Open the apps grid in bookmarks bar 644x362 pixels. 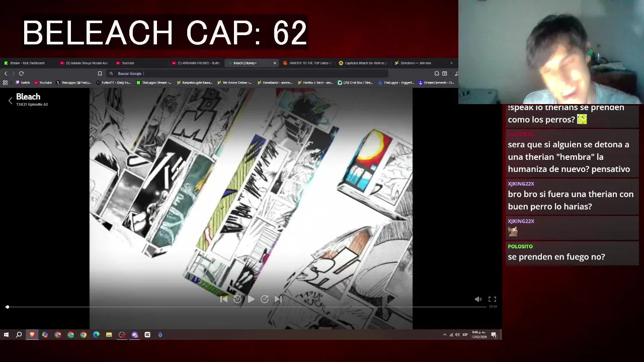5,82
